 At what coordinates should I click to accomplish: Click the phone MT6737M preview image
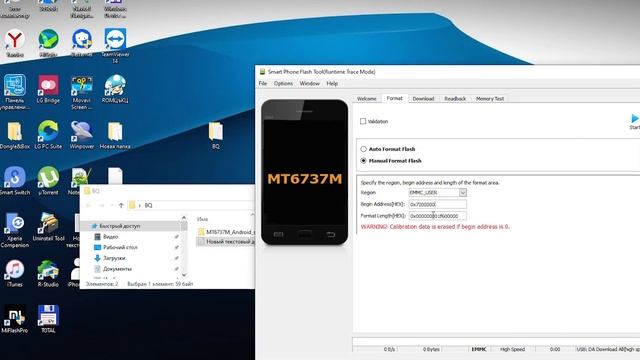pyautogui.click(x=304, y=172)
